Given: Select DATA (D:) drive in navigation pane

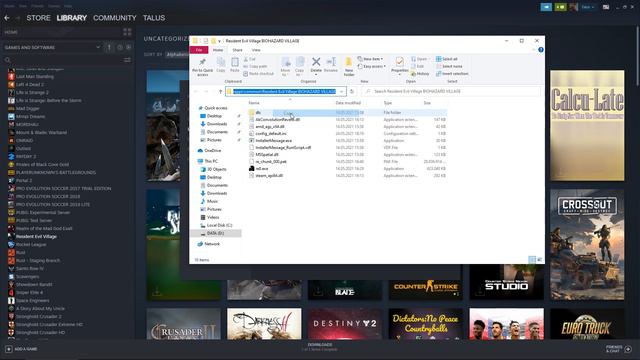Looking at the screenshot, I should [x=216, y=233].
